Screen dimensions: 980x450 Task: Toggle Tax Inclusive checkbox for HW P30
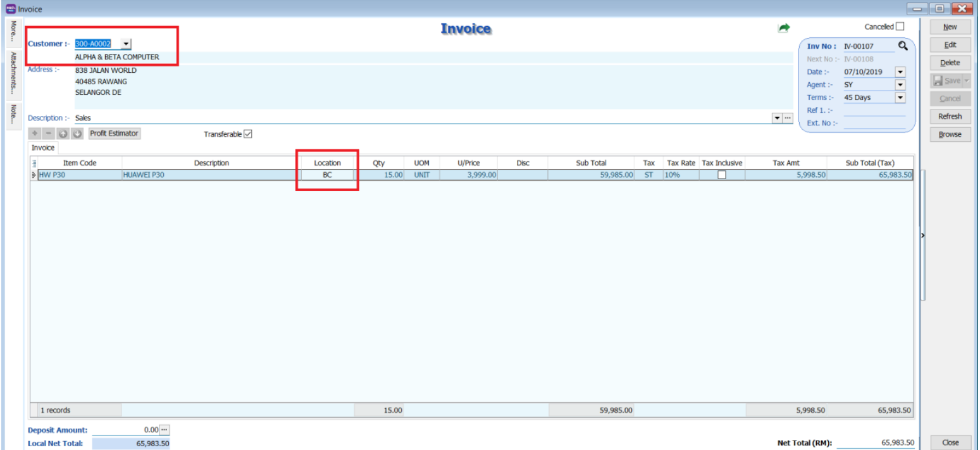tap(721, 175)
